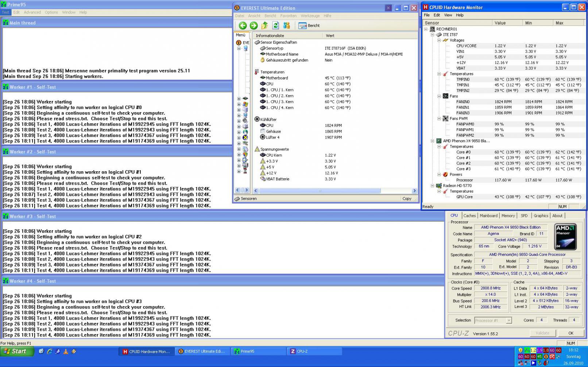The width and height of the screenshot is (588, 367).
Task: Collapse the Radeon HD 5770 node
Action: click(x=432, y=186)
